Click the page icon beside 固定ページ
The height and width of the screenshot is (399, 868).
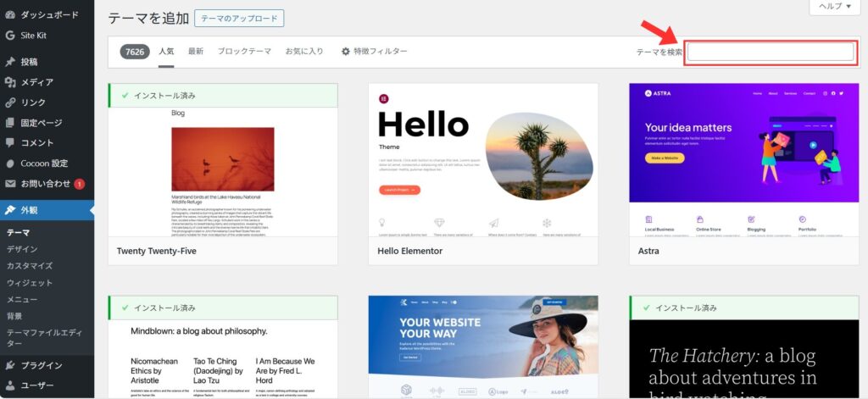[x=10, y=123]
